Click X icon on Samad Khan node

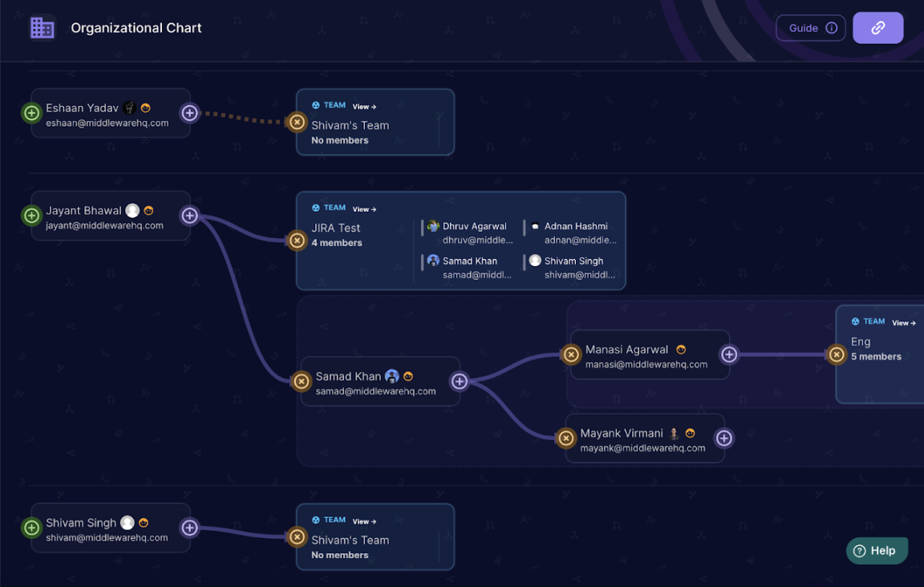(302, 382)
